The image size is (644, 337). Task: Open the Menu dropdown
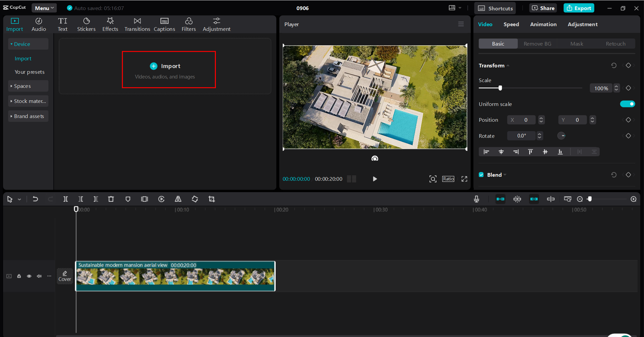point(44,8)
